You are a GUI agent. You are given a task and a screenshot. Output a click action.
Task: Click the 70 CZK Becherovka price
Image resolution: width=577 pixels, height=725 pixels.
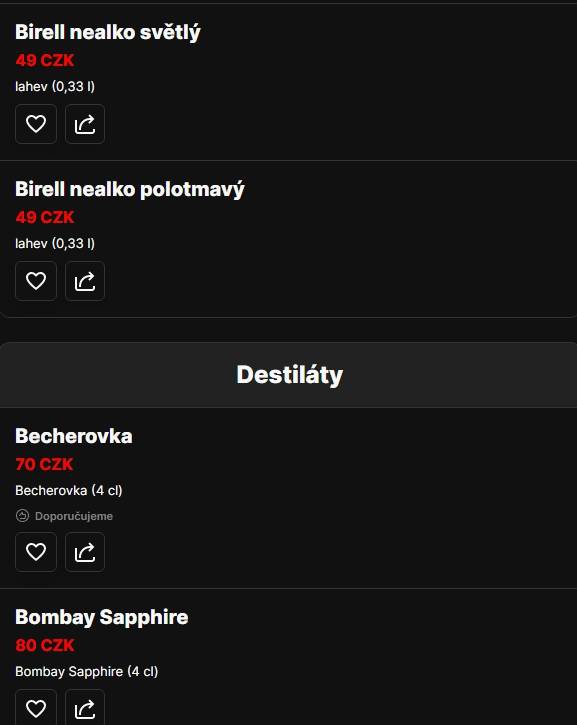44,464
